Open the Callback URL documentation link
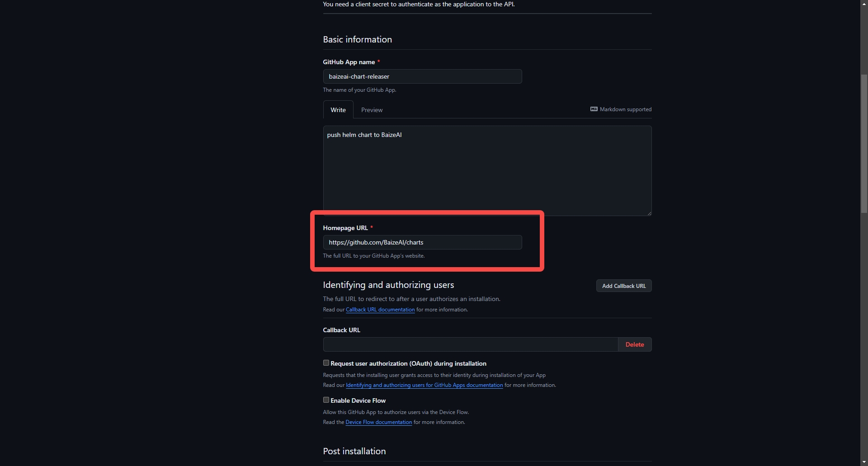The width and height of the screenshot is (868, 466). (380, 310)
